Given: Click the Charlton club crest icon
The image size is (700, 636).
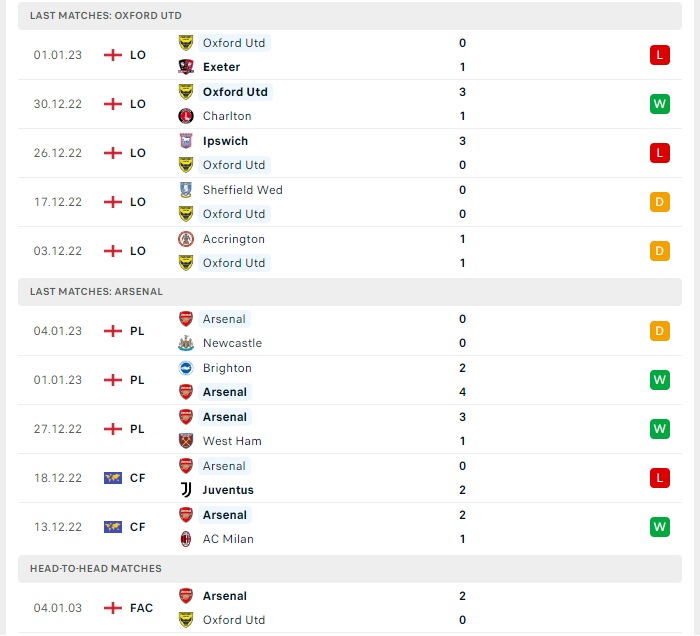Looking at the screenshot, I should (185, 116).
